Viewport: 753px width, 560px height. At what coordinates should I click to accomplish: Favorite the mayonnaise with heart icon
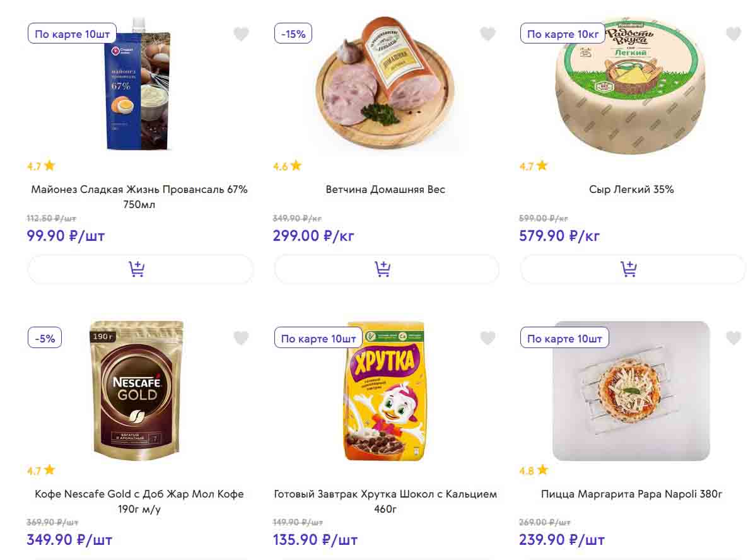[241, 34]
